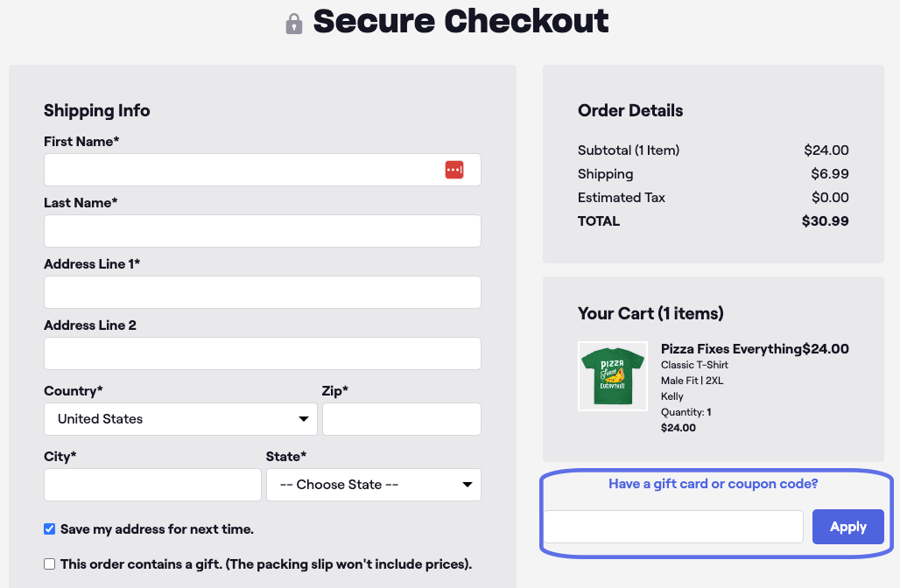Select the Address Line 2 field
The image size is (900, 588).
(x=262, y=353)
